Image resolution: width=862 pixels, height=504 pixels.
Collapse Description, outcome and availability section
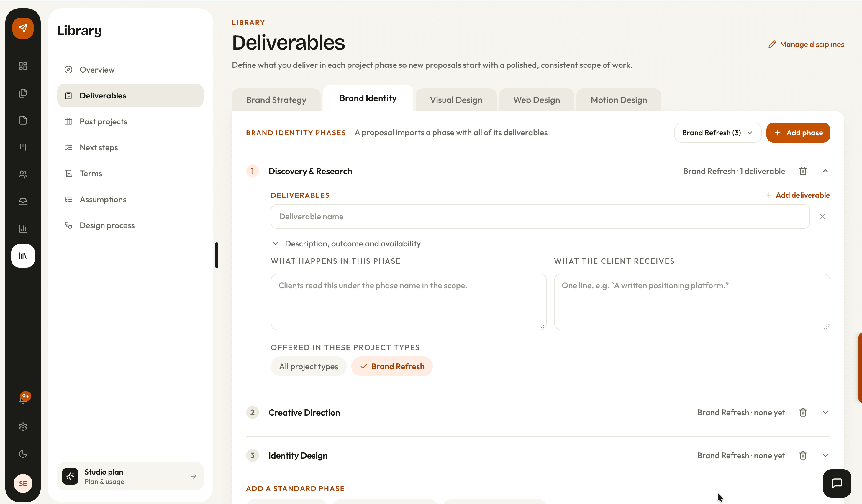click(x=346, y=244)
